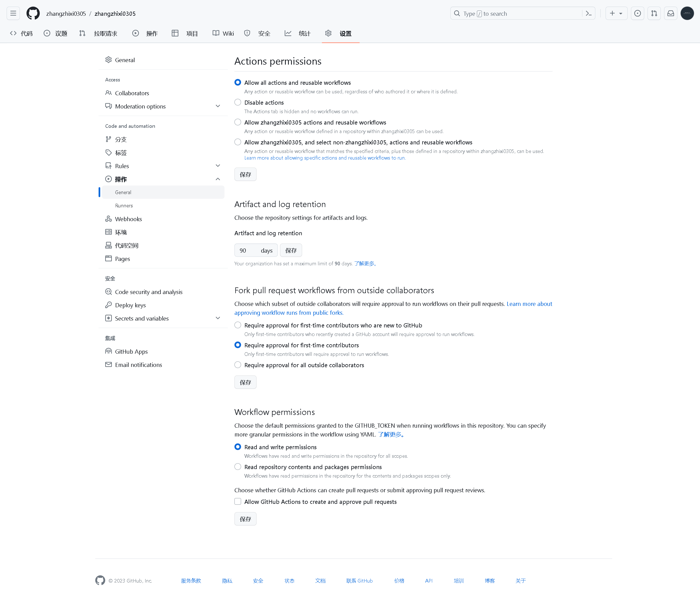Open the create new plus dropdown
This screenshot has height=606, width=700.
[616, 14]
